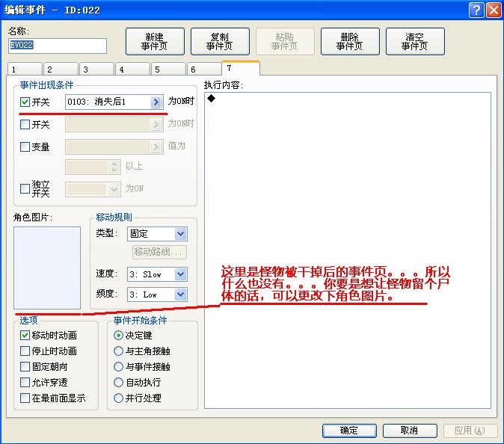
Task: Select 决定键 trigger condition
Action: click(119, 336)
